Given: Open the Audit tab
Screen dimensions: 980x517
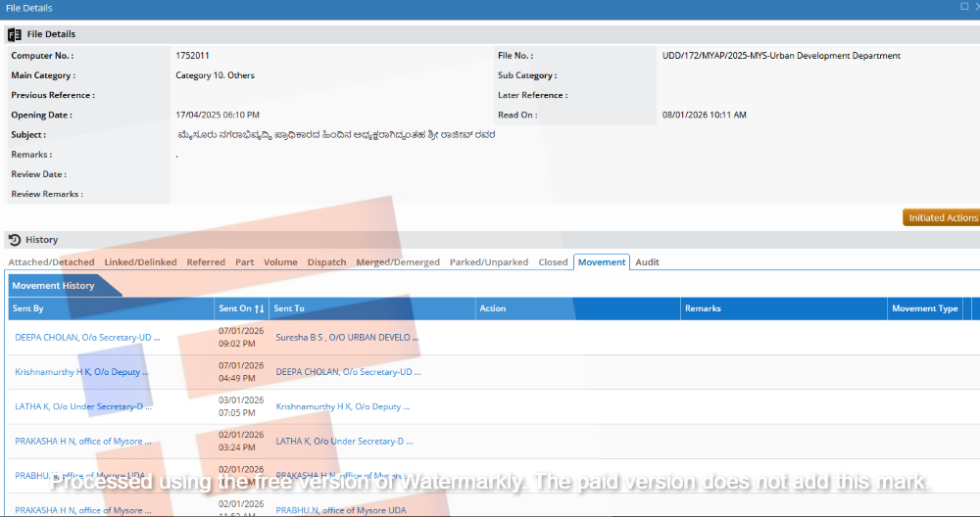Looking at the screenshot, I should [x=647, y=262].
